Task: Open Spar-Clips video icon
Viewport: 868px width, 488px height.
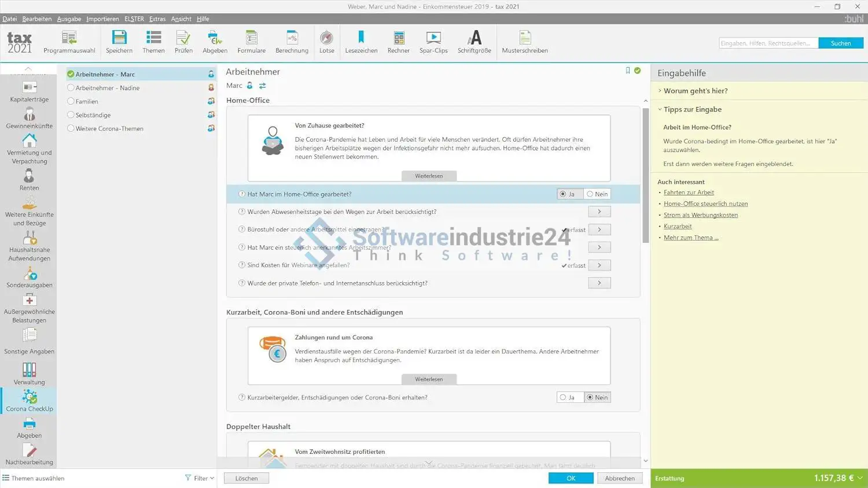Action: (x=433, y=38)
